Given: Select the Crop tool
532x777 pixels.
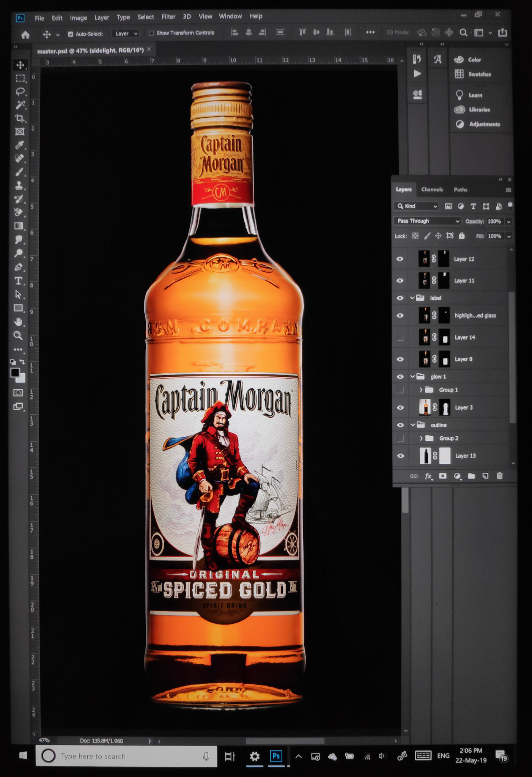Looking at the screenshot, I should pos(20,118).
